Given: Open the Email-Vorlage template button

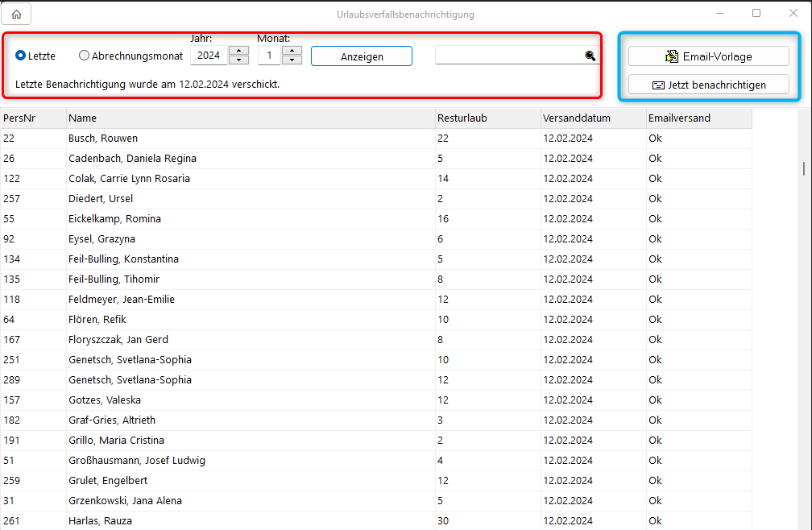Looking at the screenshot, I should pyautogui.click(x=708, y=56).
